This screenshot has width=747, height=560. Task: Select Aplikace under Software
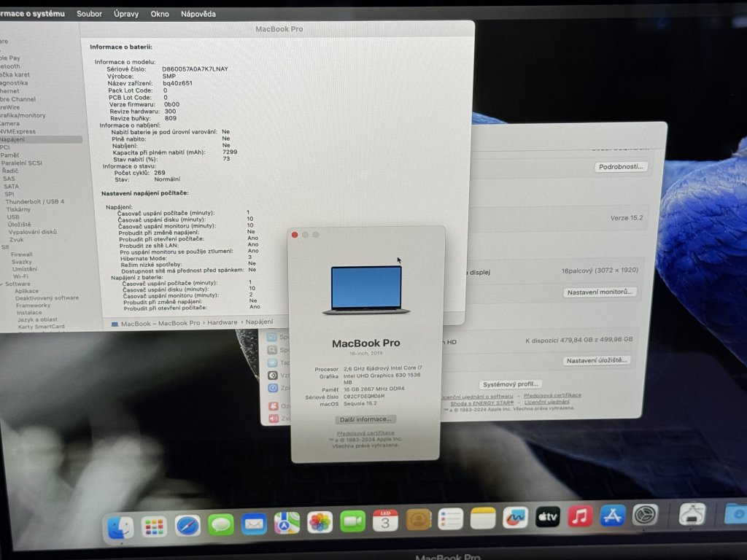pos(27,291)
